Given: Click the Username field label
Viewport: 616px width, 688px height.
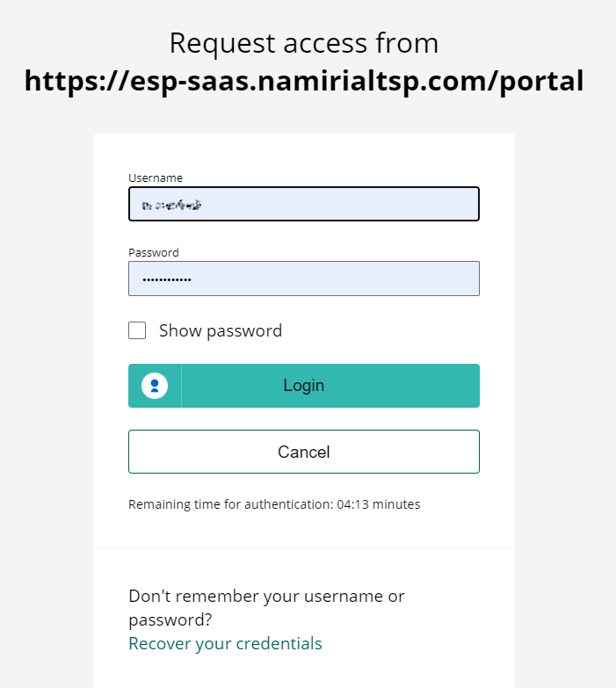Looking at the screenshot, I should point(156,177).
